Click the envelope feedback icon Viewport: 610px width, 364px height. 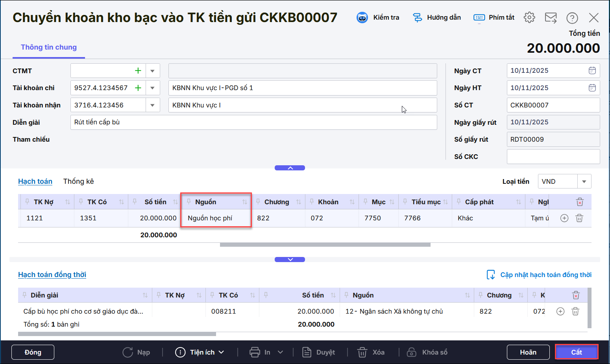click(x=551, y=18)
